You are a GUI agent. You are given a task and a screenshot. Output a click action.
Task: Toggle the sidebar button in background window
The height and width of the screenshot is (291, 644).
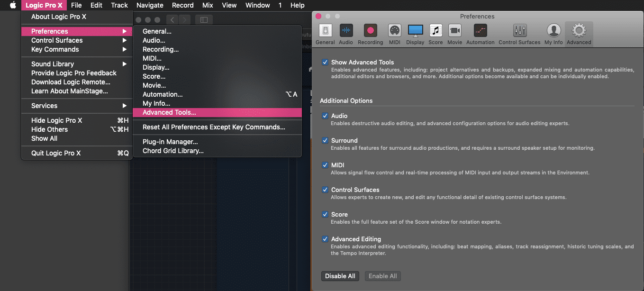(204, 20)
